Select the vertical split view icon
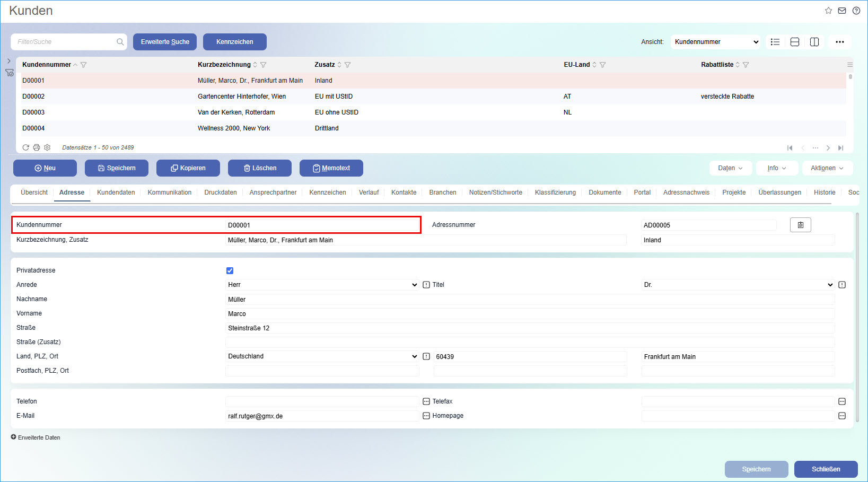Viewport: 868px width, 482px height. point(814,41)
